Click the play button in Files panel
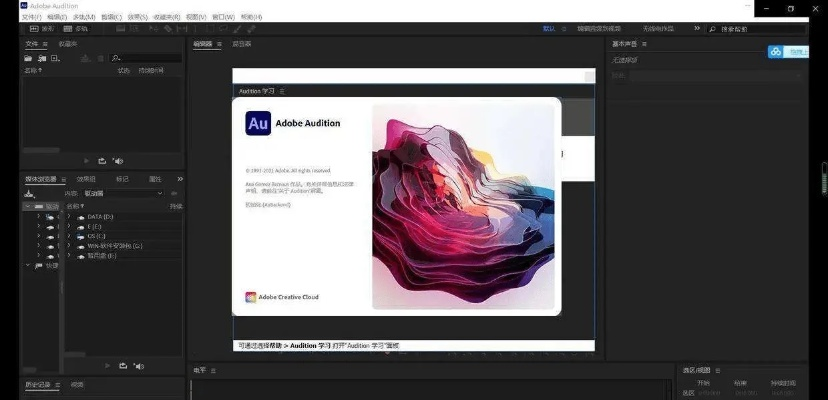Viewport: 828px width, 400px height. click(x=85, y=160)
